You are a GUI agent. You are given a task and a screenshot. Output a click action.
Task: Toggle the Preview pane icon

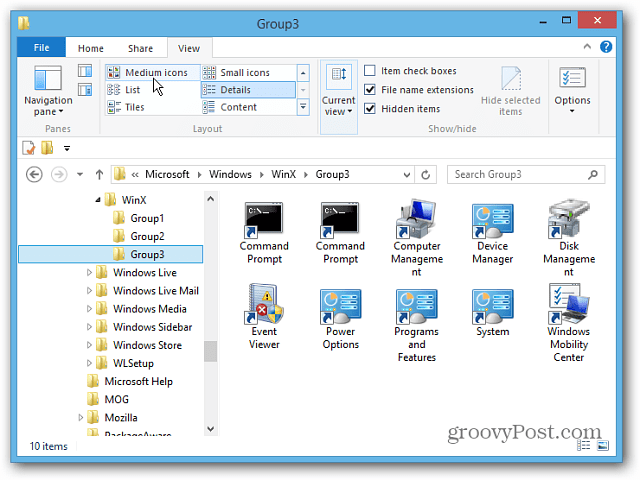point(85,71)
